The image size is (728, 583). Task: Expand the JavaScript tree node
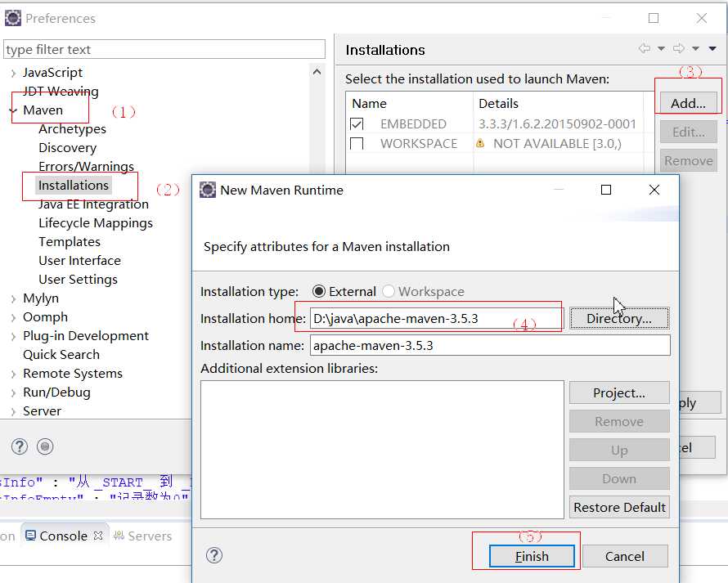click(13, 73)
